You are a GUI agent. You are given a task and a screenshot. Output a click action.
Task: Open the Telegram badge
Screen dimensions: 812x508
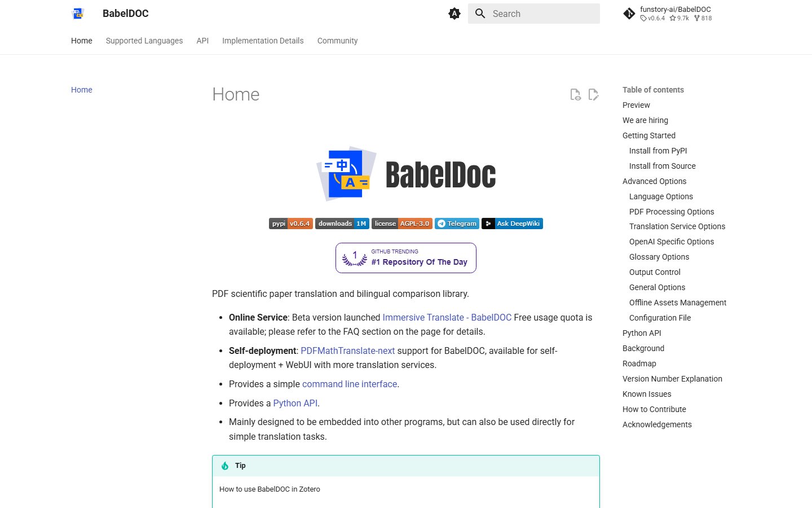tap(457, 224)
